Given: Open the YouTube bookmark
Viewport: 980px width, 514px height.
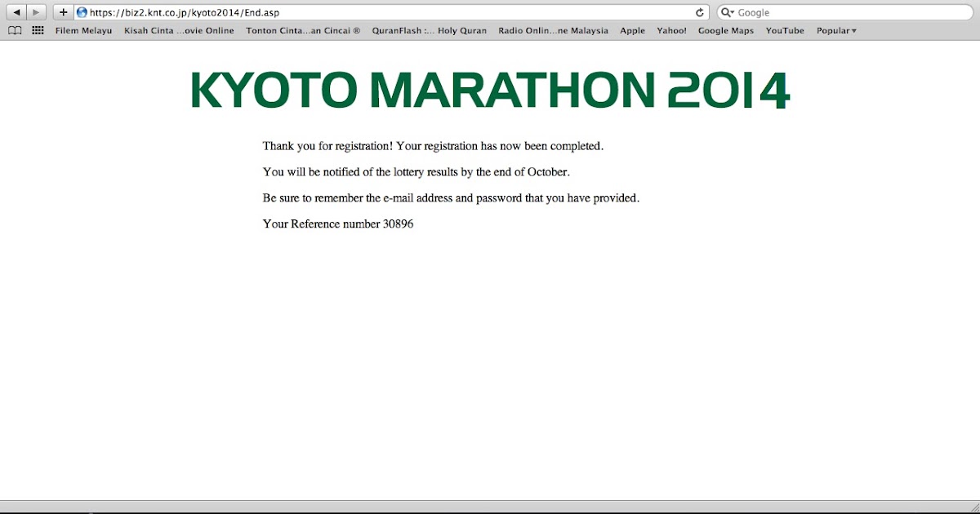Looking at the screenshot, I should click(x=785, y=31).
